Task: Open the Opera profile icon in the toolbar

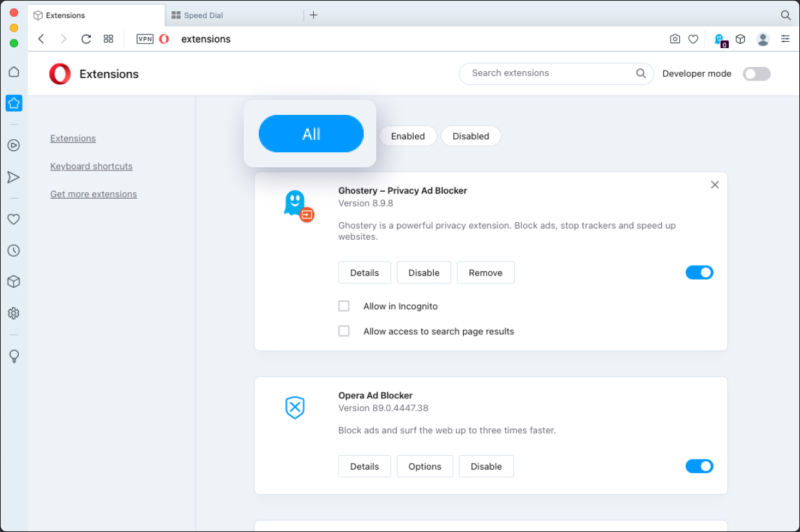Action: pyautogui.click(x=763, y=39)
